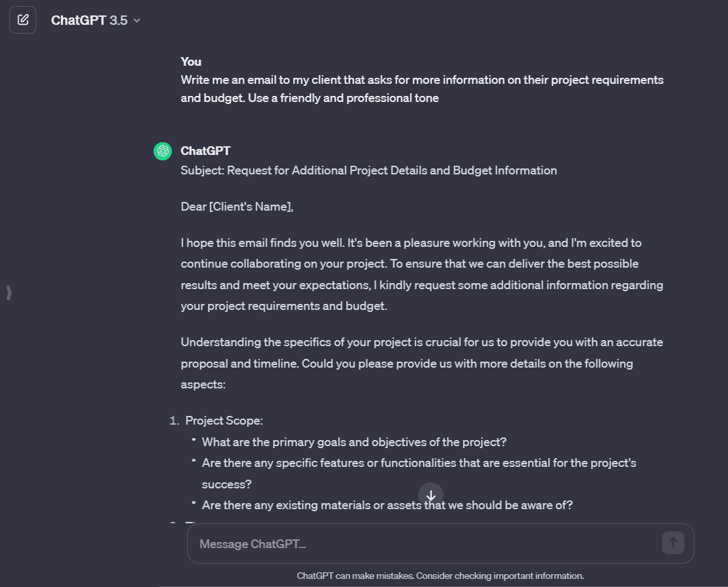Select the email subject line in the reply
This screenshot has height=587, width=728.
pyautogui.click(x=368, y=170)
